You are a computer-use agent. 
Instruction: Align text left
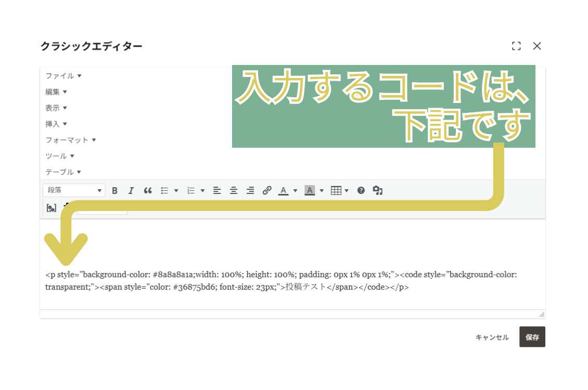(x=217, y=191)
